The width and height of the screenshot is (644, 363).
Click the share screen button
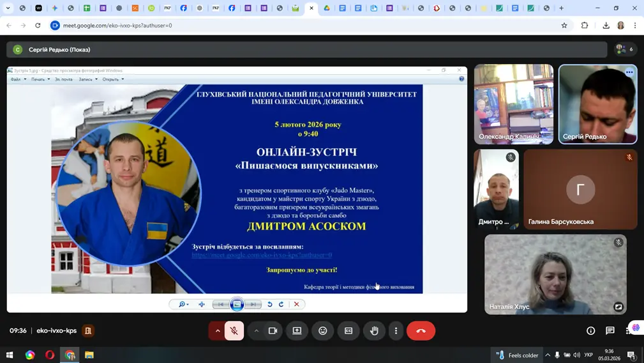(297, 330)
